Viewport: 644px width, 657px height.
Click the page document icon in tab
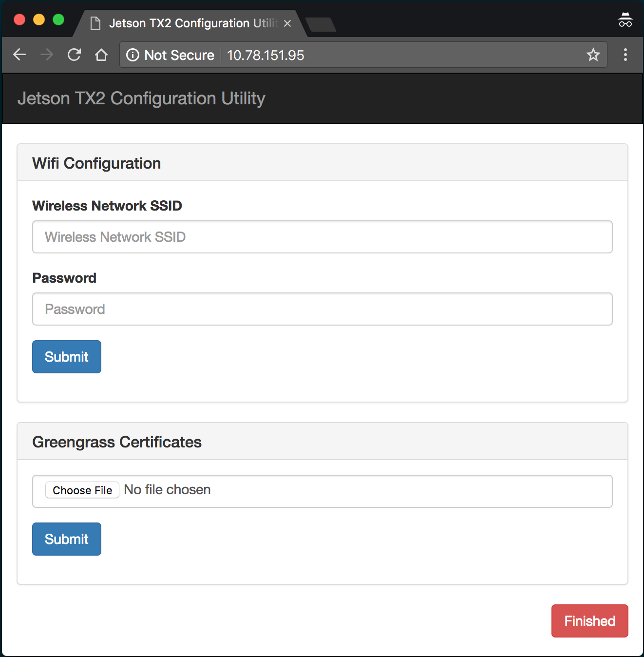point(95,23)
